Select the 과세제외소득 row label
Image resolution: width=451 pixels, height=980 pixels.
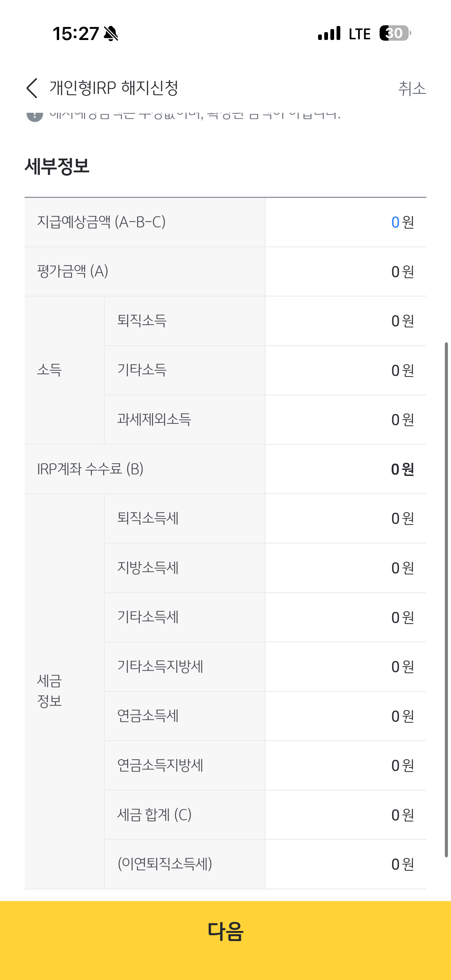154,420
